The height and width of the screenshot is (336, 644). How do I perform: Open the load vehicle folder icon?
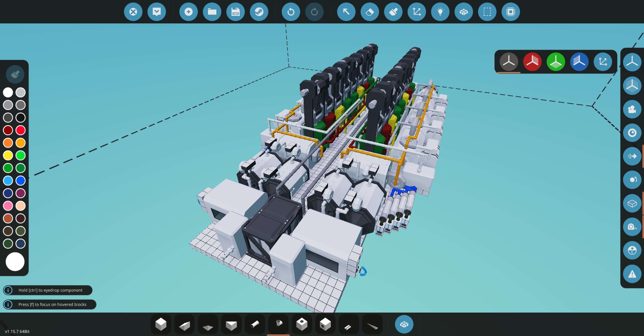click(x=212, y=12)
